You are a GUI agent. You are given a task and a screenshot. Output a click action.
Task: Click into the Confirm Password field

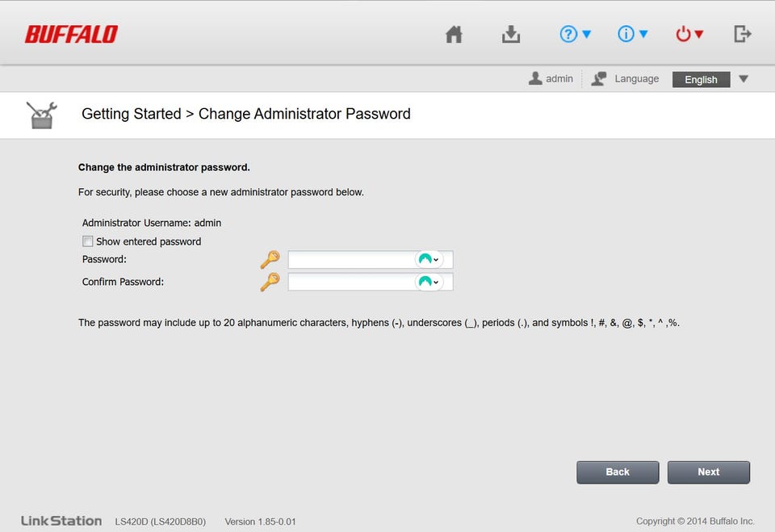(x=351, y=283)
